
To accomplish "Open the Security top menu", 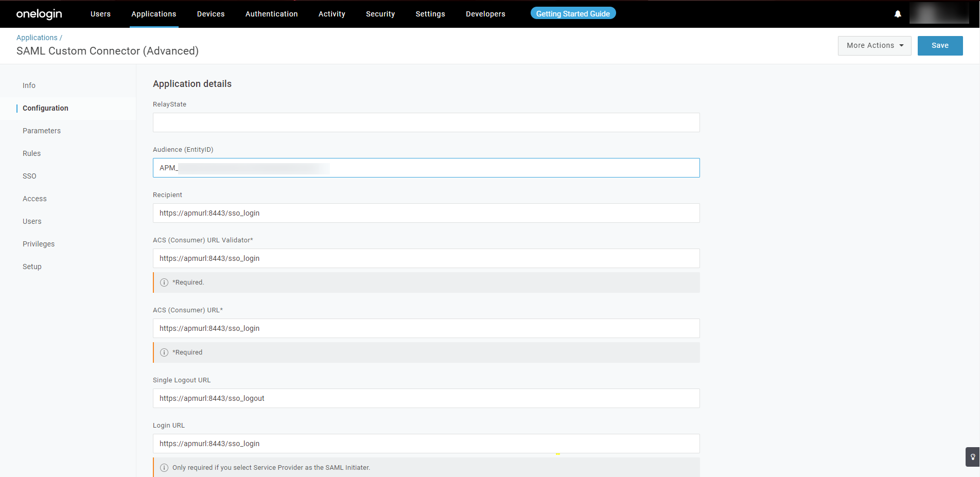I will point(380,14).
